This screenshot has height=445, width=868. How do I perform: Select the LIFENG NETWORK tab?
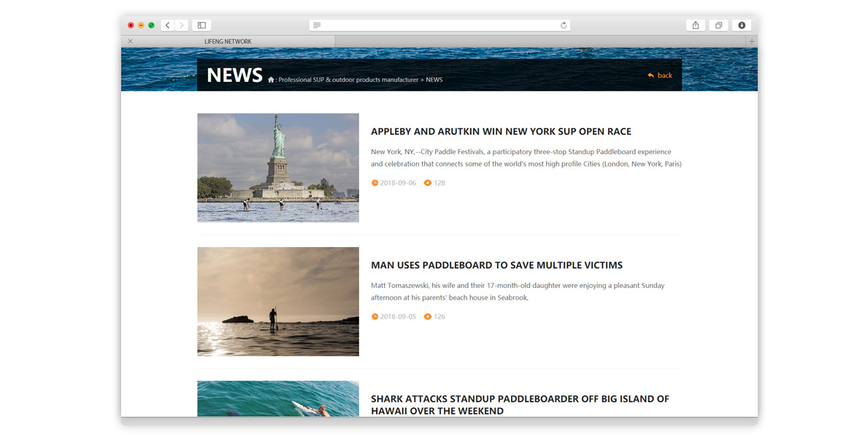[228, 42]
